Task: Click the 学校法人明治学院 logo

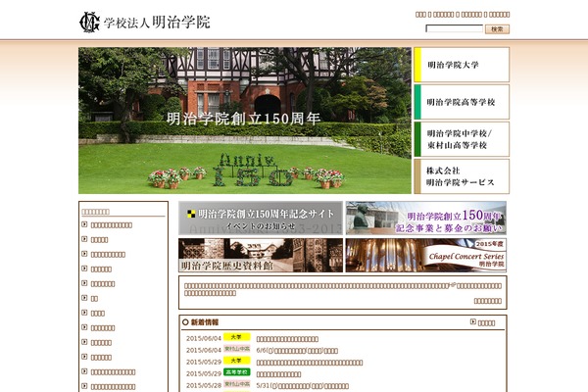Action: (145, 23)
